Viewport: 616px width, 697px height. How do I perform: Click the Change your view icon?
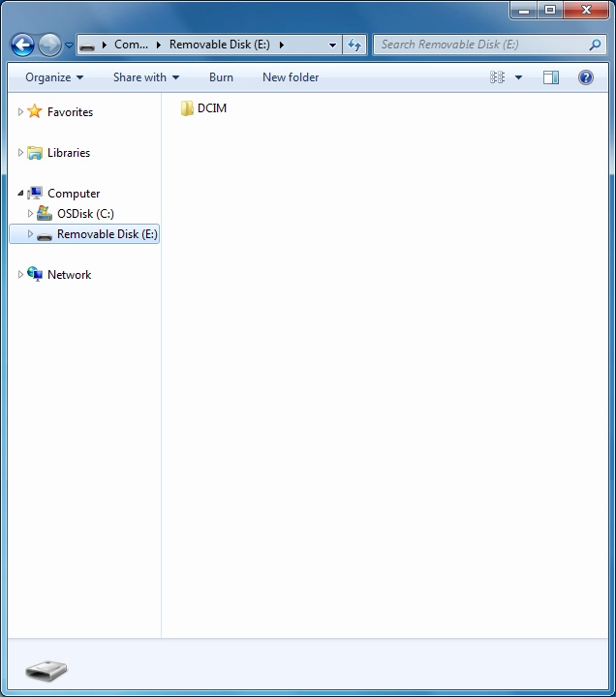[498, 77]
